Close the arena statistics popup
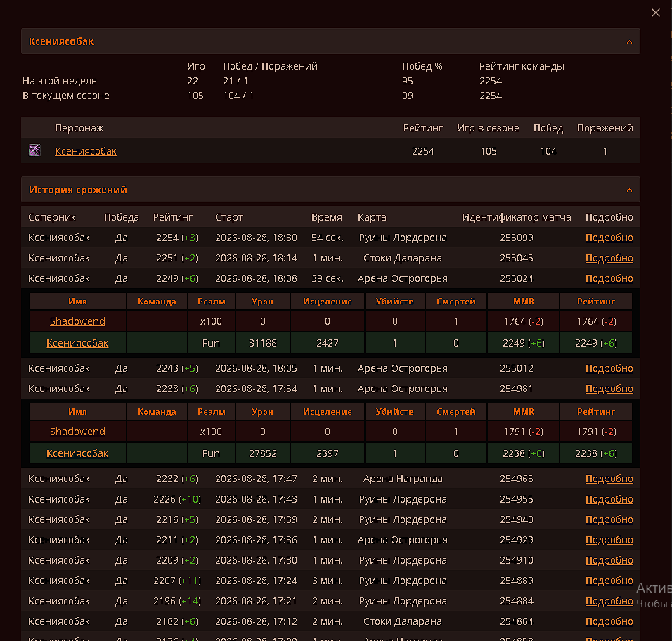The width and height of the screenshot is (672, 641). click(x=655, y=13)
